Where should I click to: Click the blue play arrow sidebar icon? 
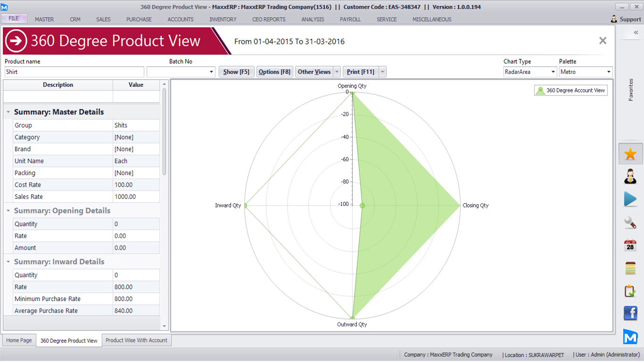pos(630,199)
